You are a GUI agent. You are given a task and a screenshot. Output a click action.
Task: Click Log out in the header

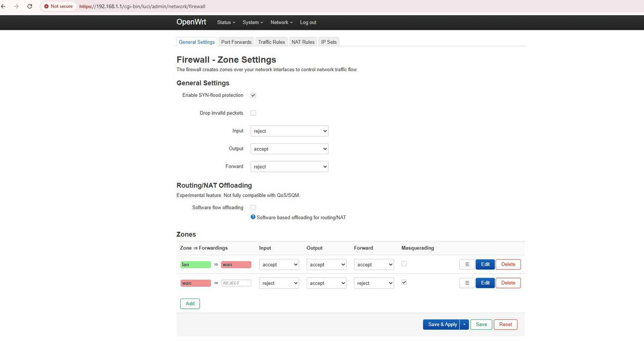pyautogui.click(x=308, y=22)
